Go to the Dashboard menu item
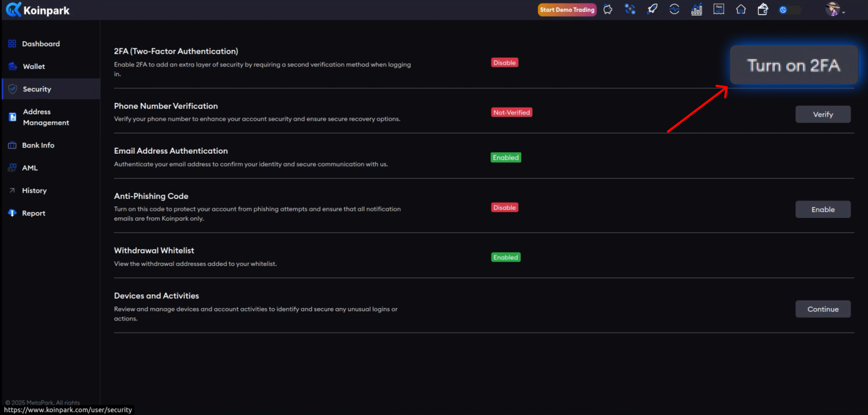This screenshot has height=415, width=868. 41,43
